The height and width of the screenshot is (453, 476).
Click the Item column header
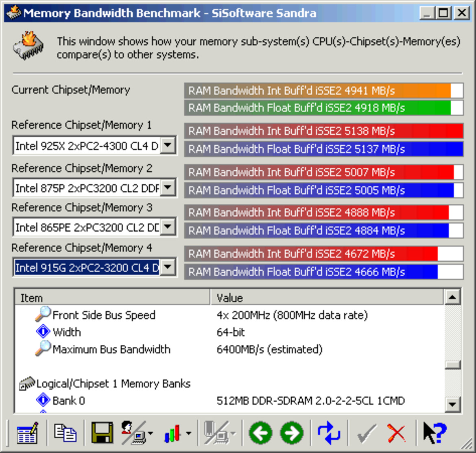[112, 298]
